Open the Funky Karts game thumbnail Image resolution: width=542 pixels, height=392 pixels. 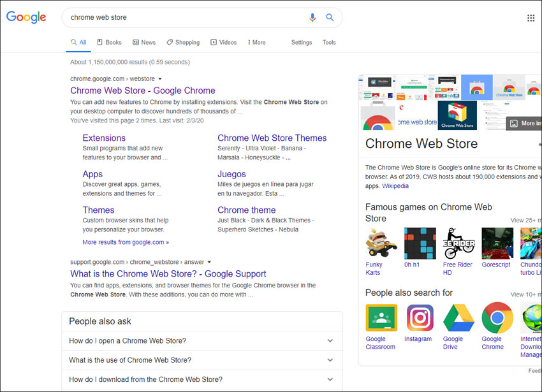click(381, 243)
